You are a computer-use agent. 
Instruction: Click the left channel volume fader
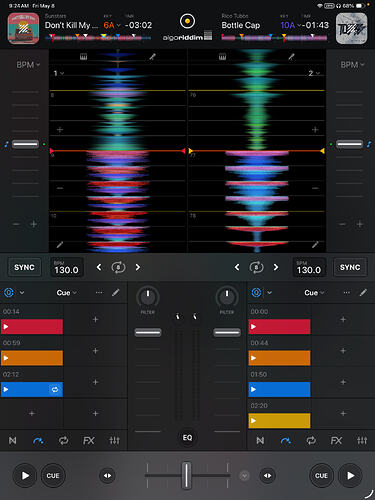148,332
